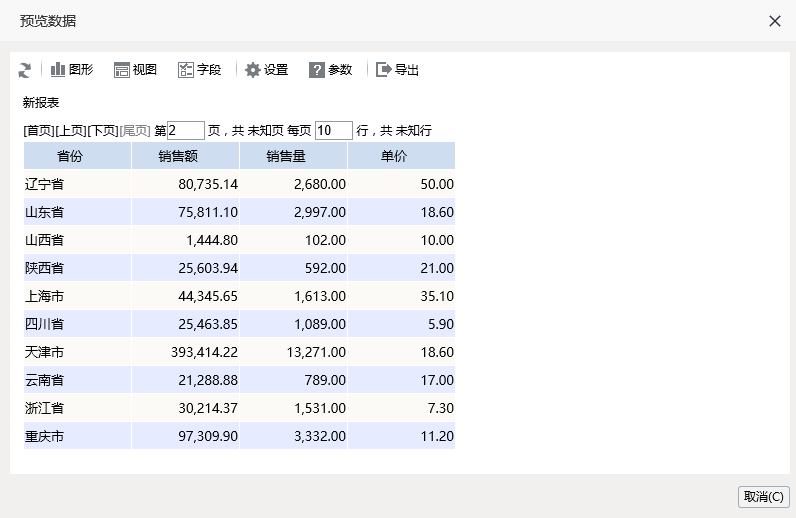Image resolution: width=796 pixels, height=518 pixels.
Task: Open the 图形 chart icon
Action: tap(58, 70)
